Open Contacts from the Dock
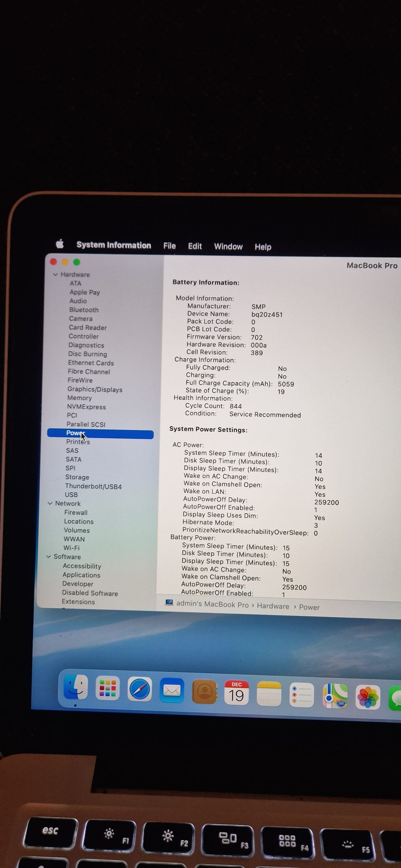This screenshot has height=868, width=401. click(204, 692)
